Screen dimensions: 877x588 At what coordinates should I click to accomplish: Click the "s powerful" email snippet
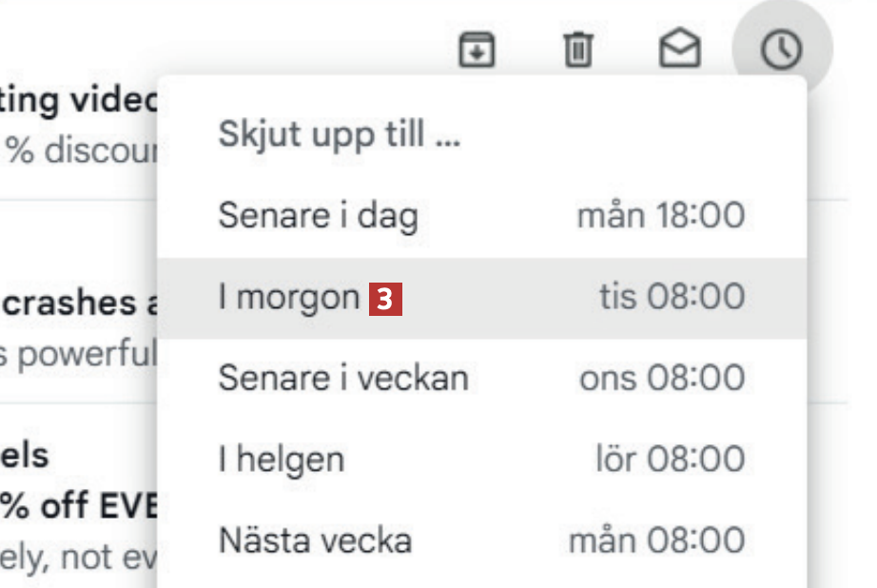[x=78, y=354]
